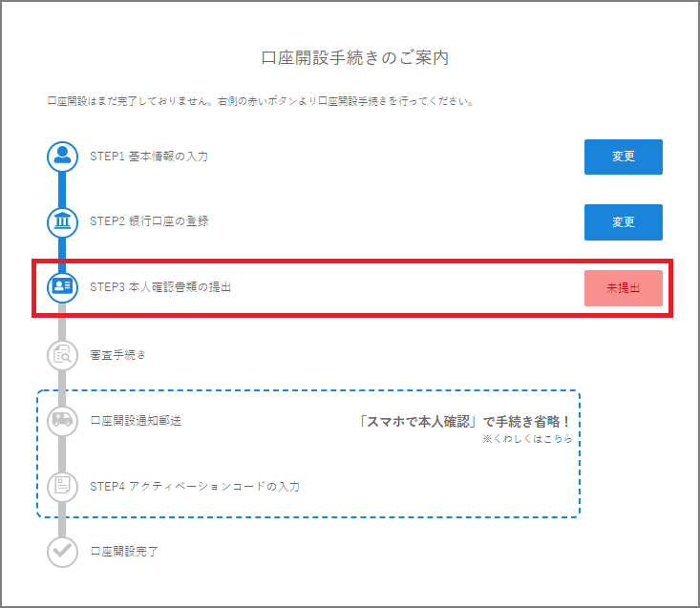This screenshot has width=700, height=608.
Task: Click the STEP1 基本情報の入力 label
Action: click(x=149, y=157)
